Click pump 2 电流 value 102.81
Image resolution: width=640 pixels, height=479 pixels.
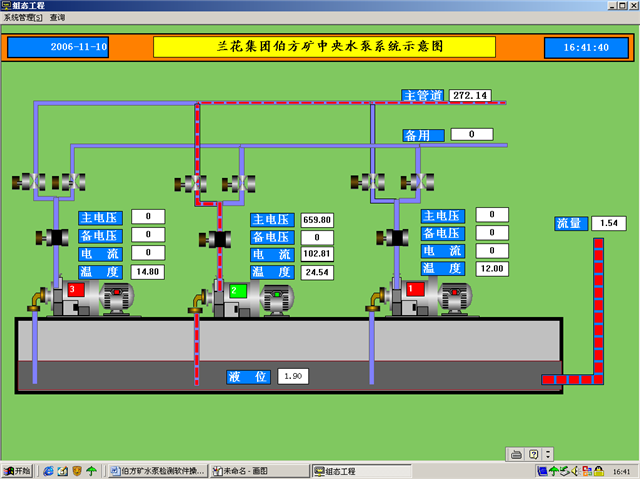tap(317, 254)
